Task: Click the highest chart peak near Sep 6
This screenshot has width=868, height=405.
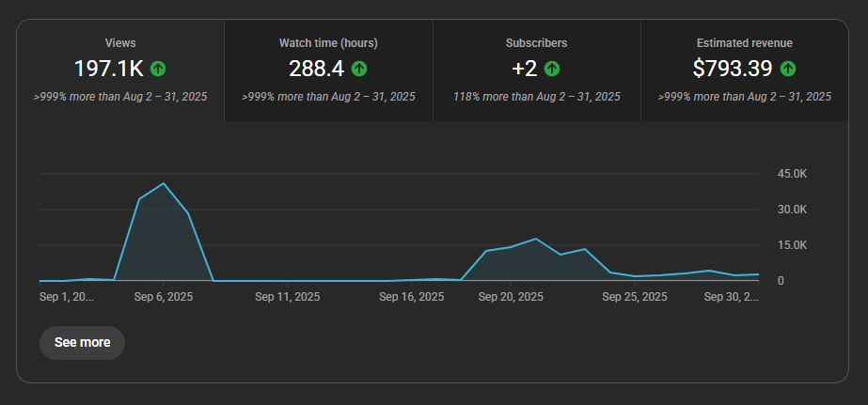Action: point(164,183)
